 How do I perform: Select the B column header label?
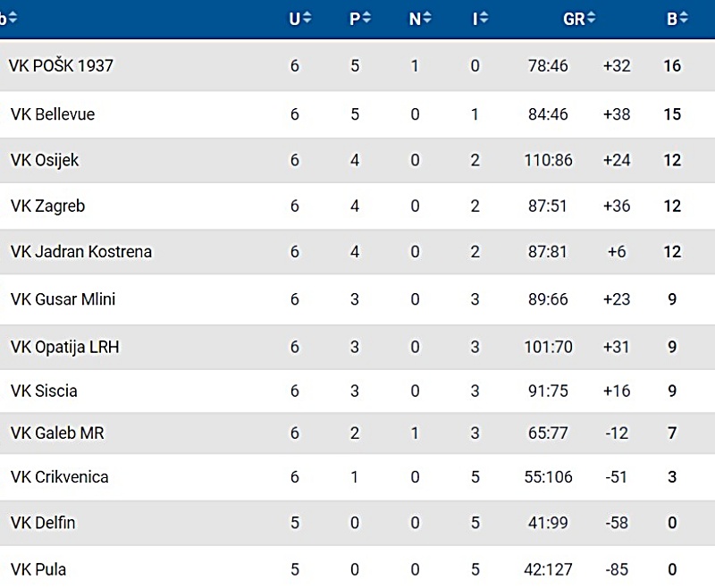pyautogui.click(x=672, y=19)
